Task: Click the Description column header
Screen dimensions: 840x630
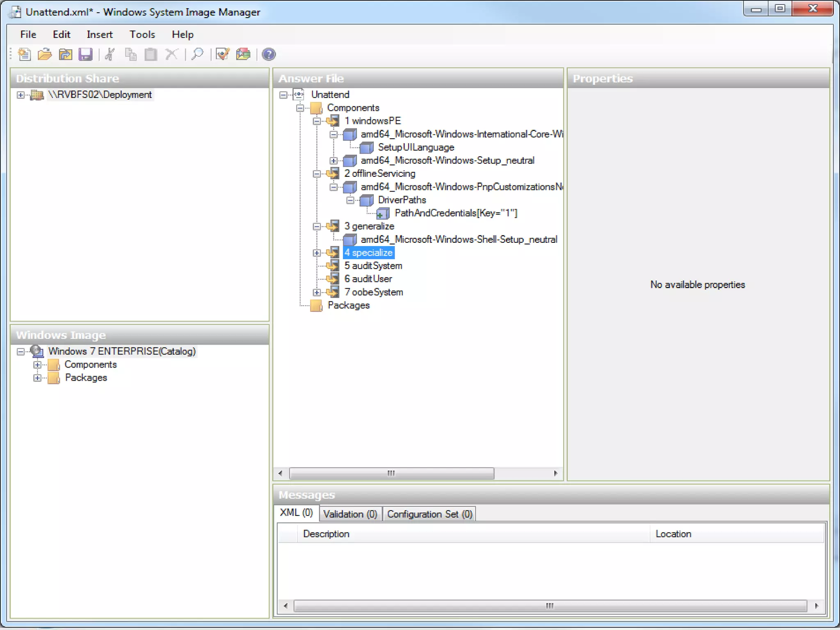Action: [x=474, y=534]
